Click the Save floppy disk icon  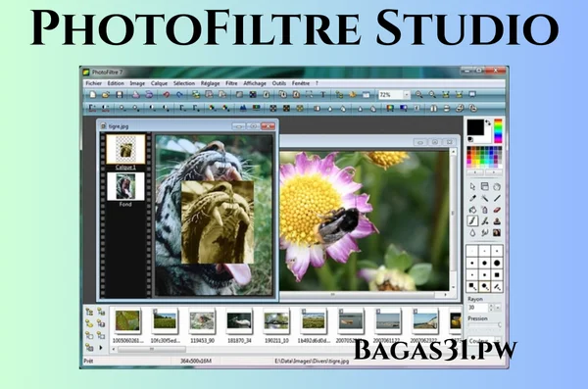[120, 95]
